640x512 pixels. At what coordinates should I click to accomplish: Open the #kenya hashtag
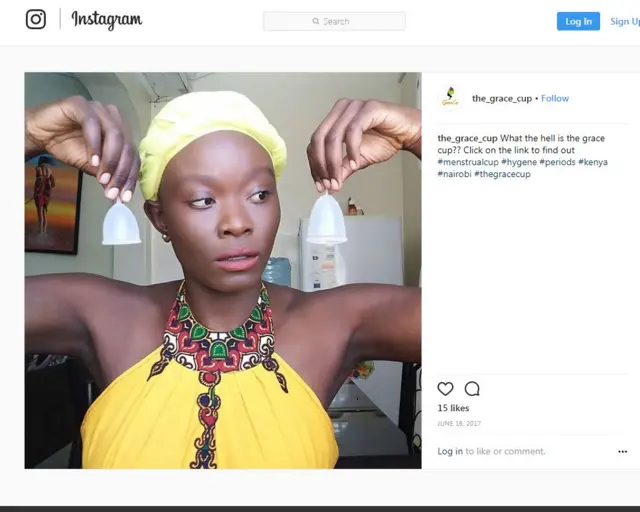point(593,162)
